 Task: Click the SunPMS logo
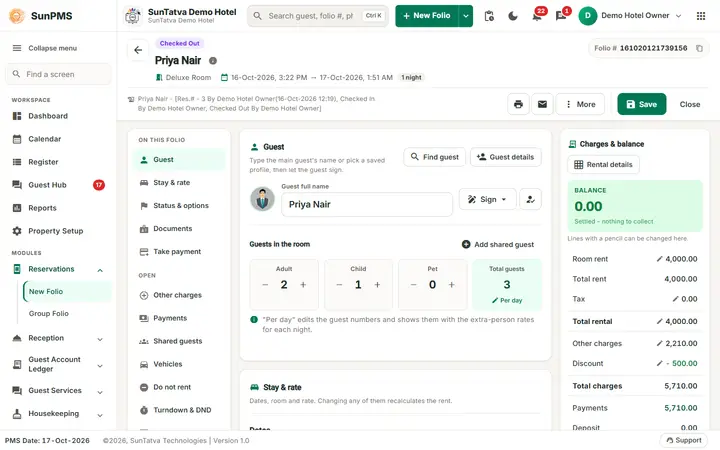pos(17,16)
